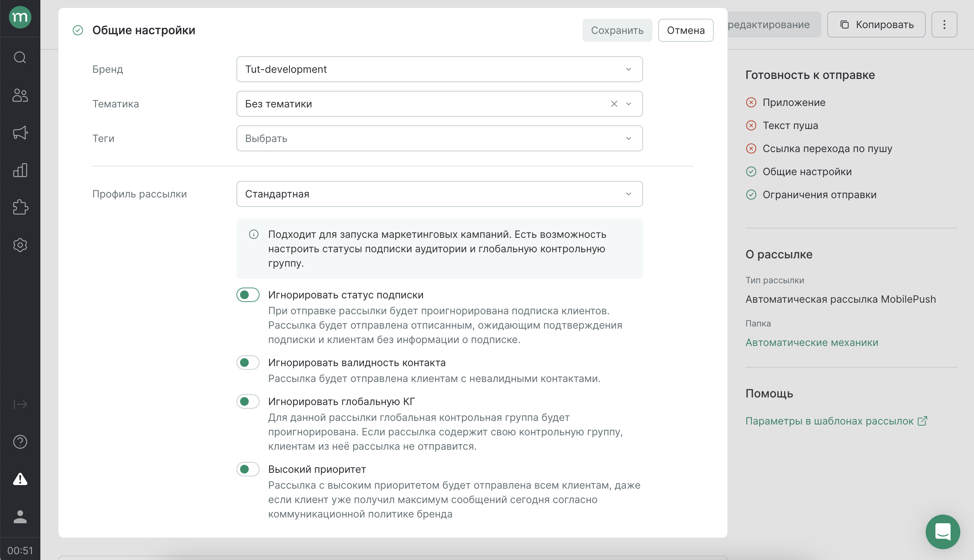Image resolution: width=974 pixels, height=560 pixels.
Task: Open the Теги Выбрать dropdown
Action: coord(439,138)
